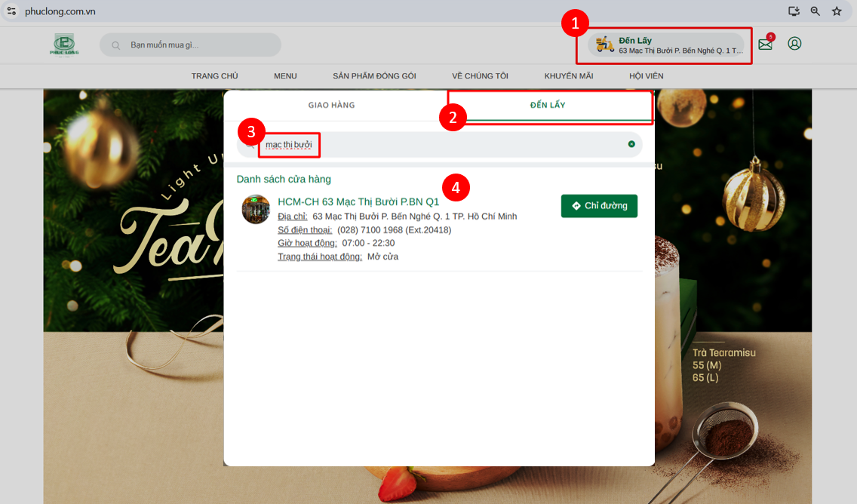Screen dimensions: 857x504
Task: Open the mail notifications icon
Action: tap(765, 44)
